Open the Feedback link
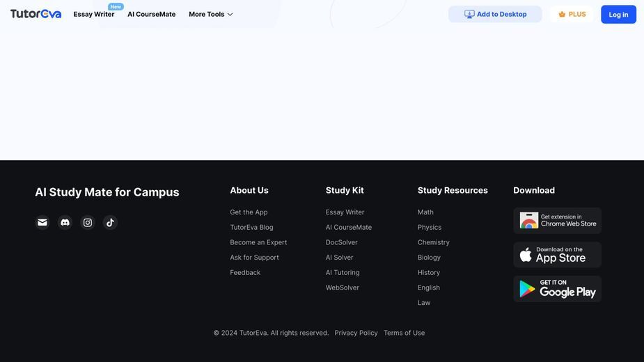This screenshot has width=644, height=362. tap(245, 272)
